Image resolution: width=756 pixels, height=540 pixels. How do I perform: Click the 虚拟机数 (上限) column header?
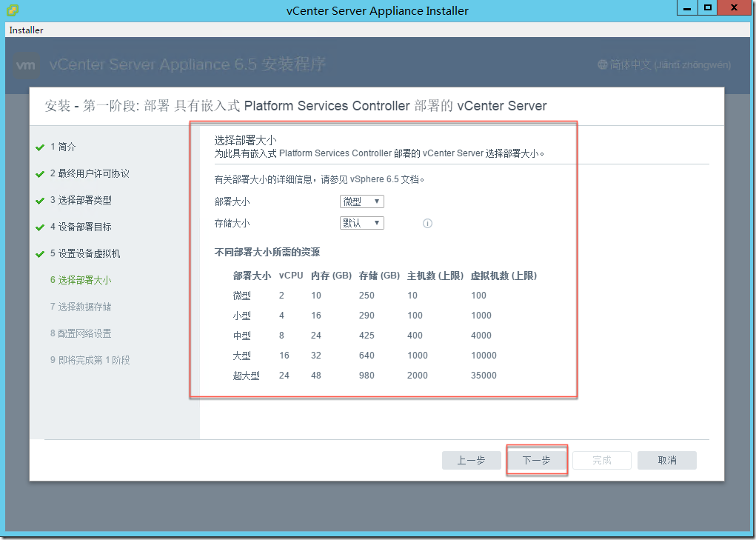pos(504,276)
